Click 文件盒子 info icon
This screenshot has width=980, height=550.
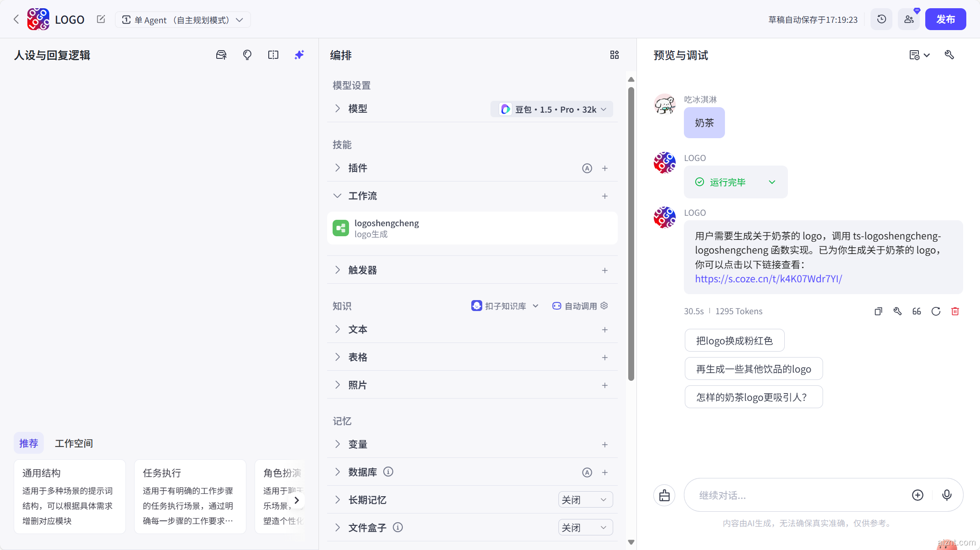pyautogui.click(x=398, y=528)
